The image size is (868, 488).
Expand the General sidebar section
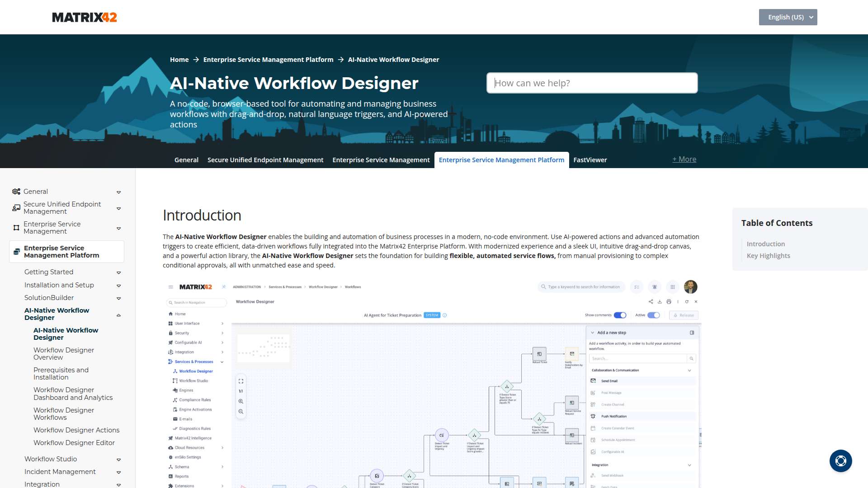119,192
